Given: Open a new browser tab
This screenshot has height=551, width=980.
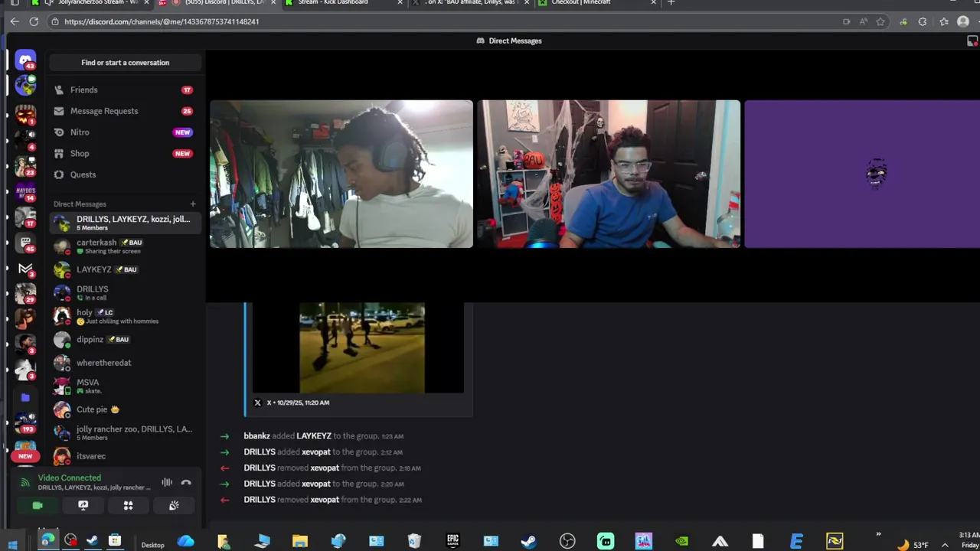Looking at the screenshot, I should [x=671, y=3].
